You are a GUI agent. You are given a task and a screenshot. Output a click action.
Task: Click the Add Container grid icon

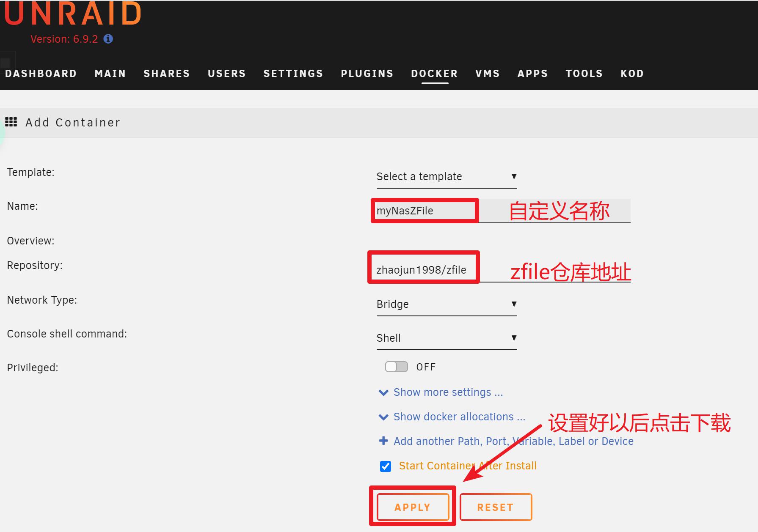[11, 122]
